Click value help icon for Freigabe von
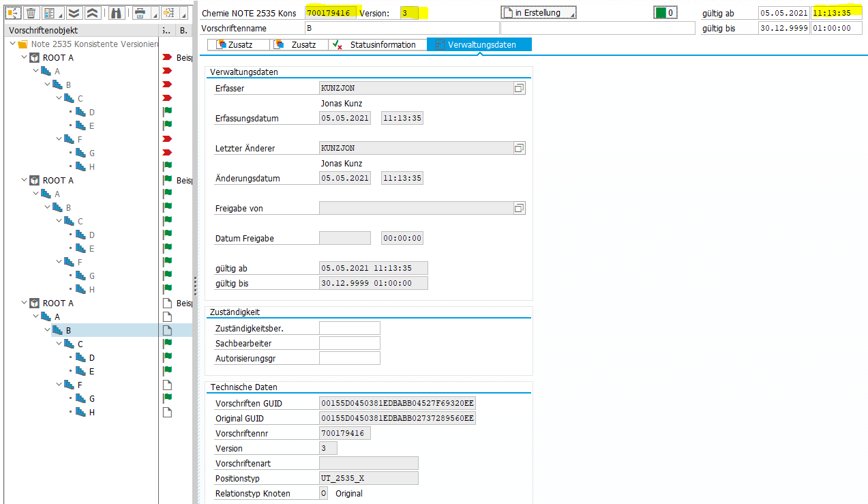This screenshot has height=504, width=868. pos(519,208)
